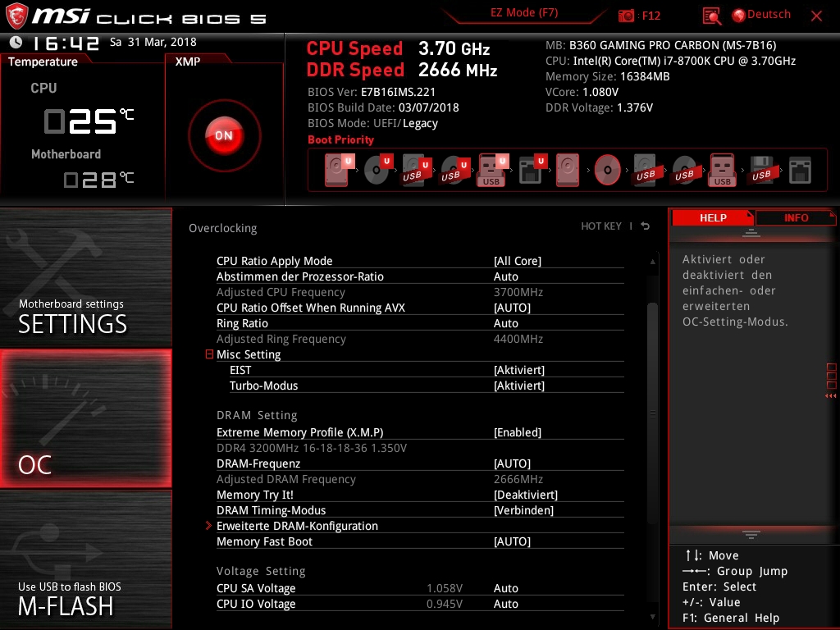The image size is (840, 630).
Task: Open the BIOS search magnifier icon
Action: 711,16
